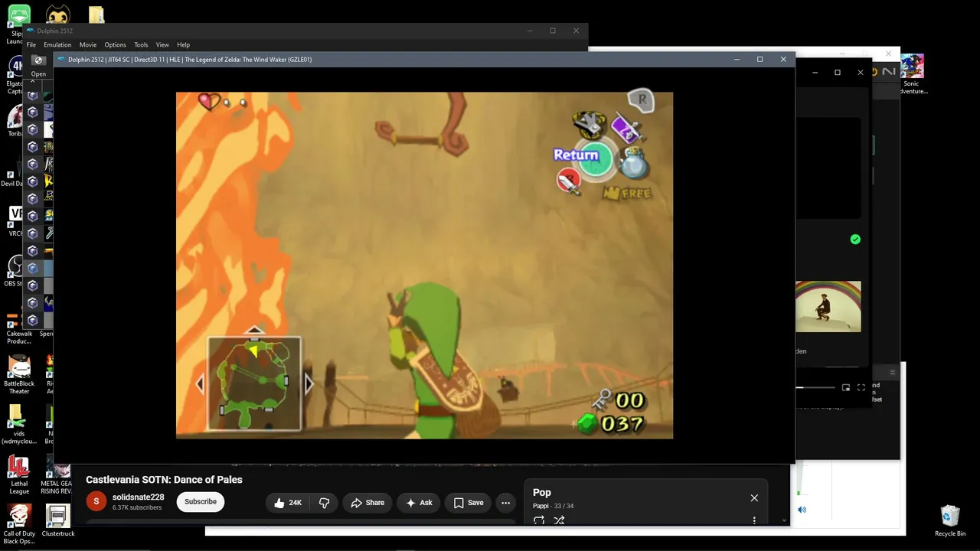Click the Castlevania SOTN video title
Viewport: 980px width, 551px height.
pyautogui.click(x=164, y=480)
